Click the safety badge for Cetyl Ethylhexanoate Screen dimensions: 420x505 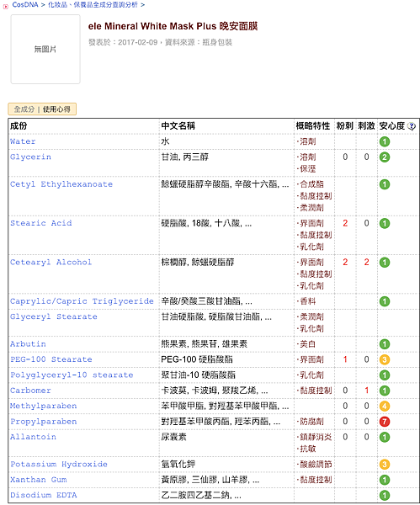[385, 184]
